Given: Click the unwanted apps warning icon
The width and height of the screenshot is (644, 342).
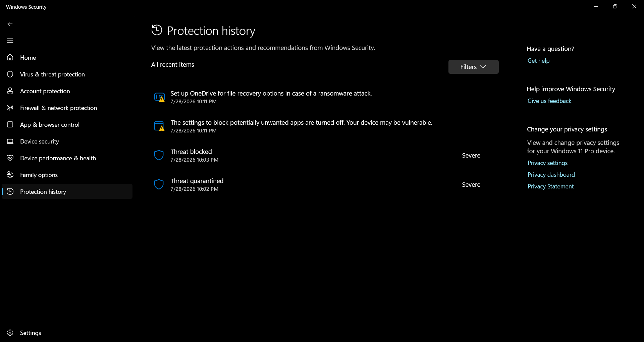Looking at the screenshot, I should coord(159,126).
